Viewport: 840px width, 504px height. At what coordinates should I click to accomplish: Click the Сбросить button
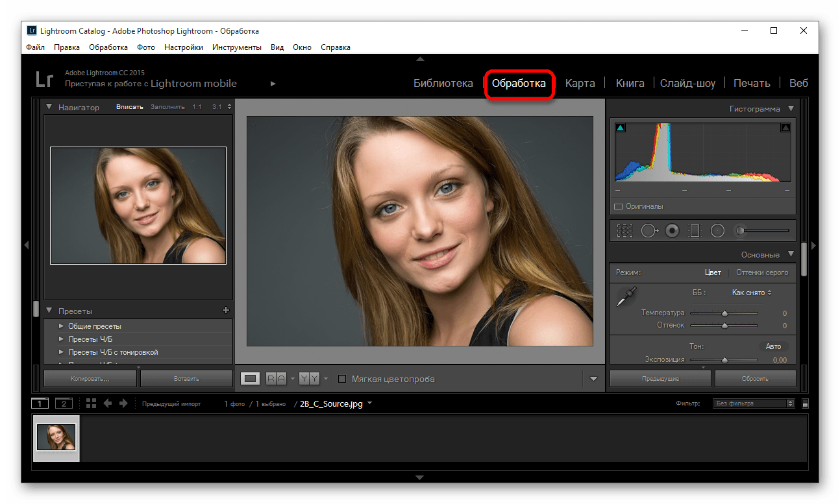[755, 378]
